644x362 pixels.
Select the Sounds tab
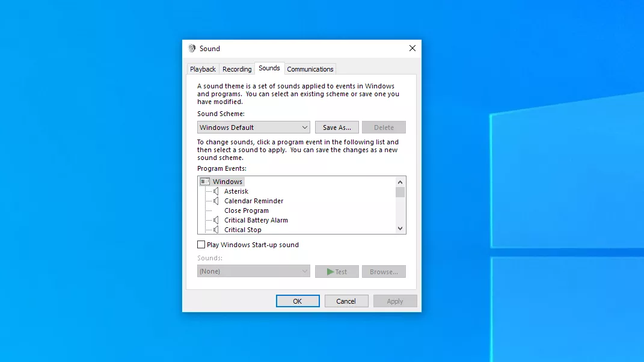[269, 68]
